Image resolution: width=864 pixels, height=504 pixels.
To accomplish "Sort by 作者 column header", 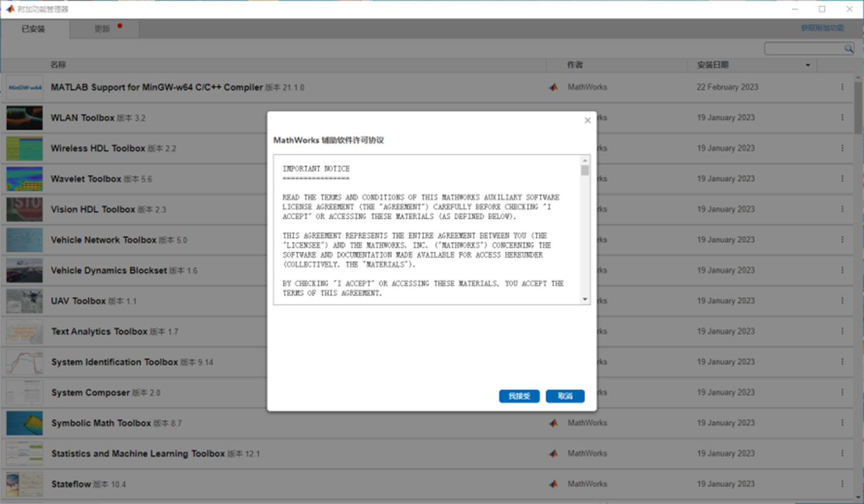I will 575,65.
